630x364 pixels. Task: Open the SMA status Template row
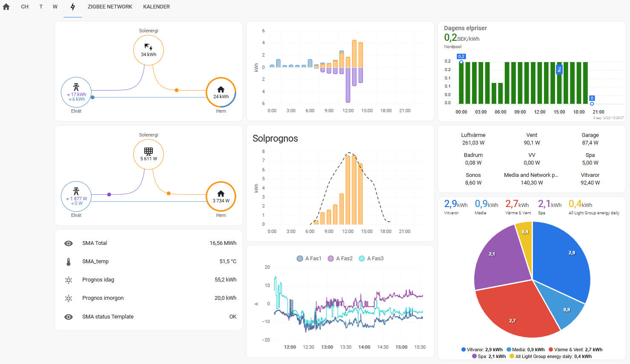click(149, 317)
